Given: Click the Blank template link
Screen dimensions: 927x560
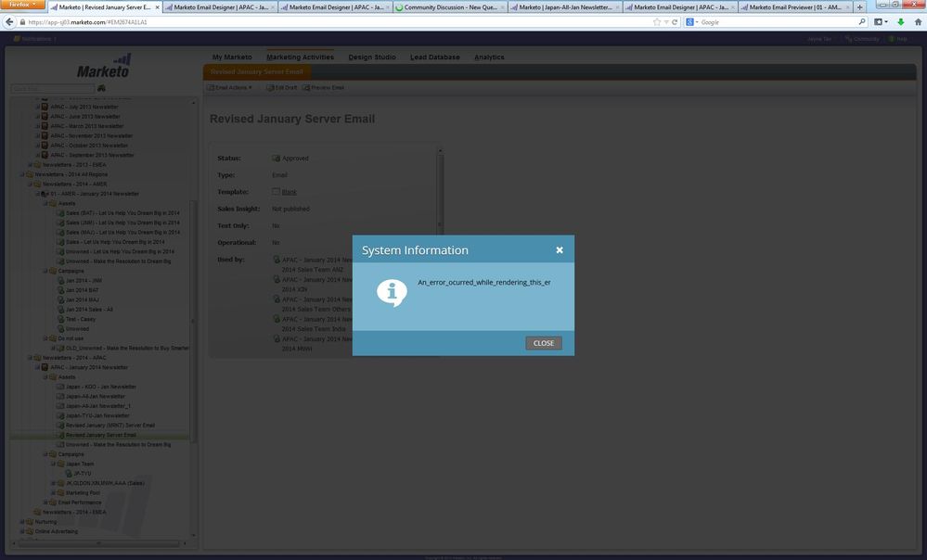Looking at the screenshot, I should click(290, 192).
